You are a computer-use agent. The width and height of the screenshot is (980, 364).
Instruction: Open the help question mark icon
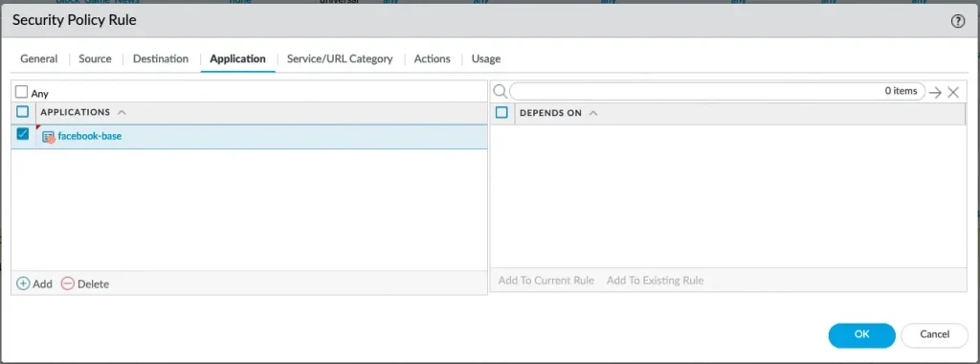[x=957, y=21]
